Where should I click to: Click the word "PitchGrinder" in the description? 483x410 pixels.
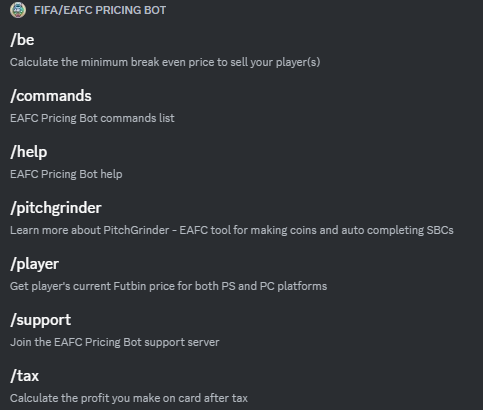[136, 230]
